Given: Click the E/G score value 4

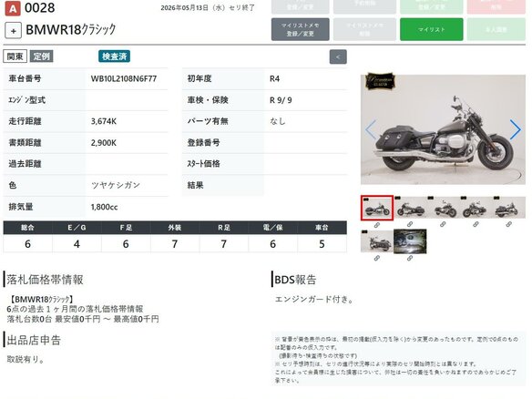Looking at the screenshot, I should pos(77,244).
